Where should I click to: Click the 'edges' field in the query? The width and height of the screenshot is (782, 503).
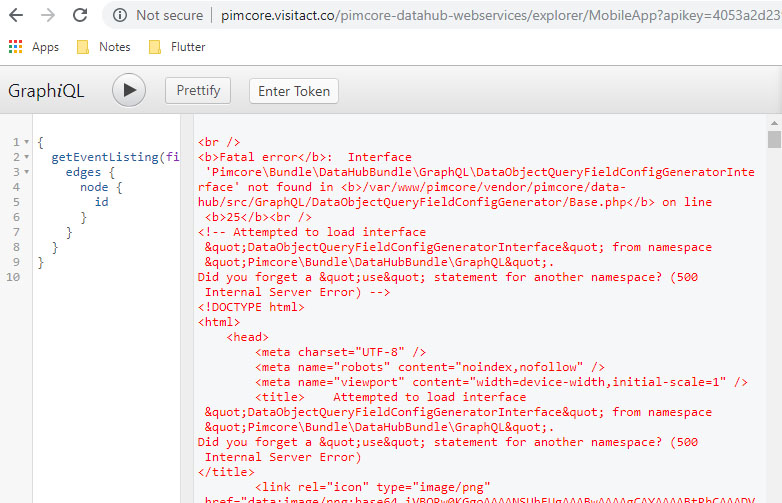click(x=83, y=172)
